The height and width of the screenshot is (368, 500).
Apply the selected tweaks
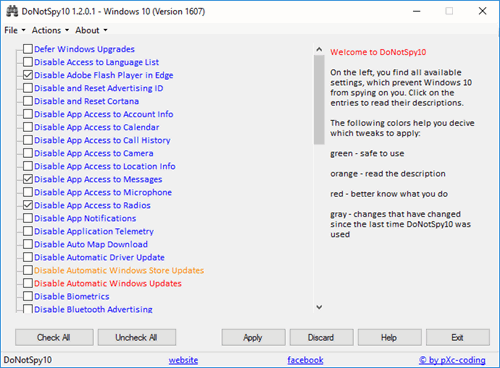pyautogui.click(x=253, y=337)
